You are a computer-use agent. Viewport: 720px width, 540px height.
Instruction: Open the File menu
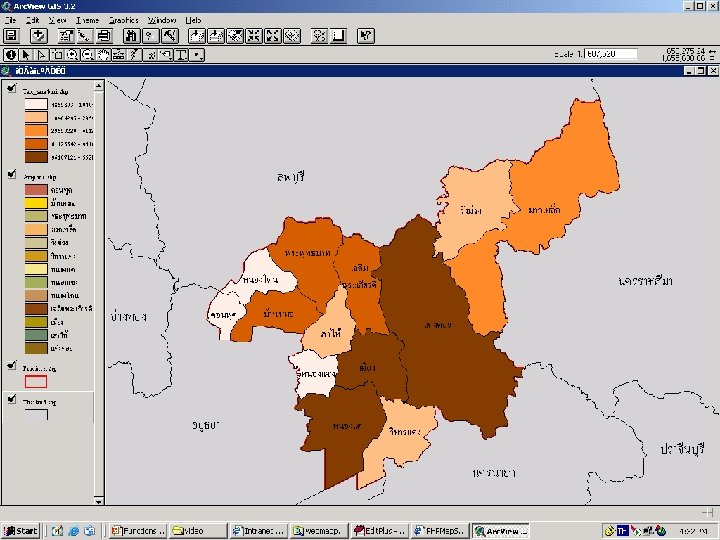(x=10, y=20)
